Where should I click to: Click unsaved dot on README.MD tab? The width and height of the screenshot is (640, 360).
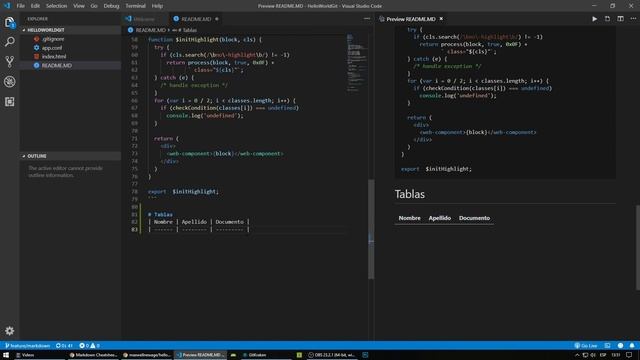[x=217, y=19]
